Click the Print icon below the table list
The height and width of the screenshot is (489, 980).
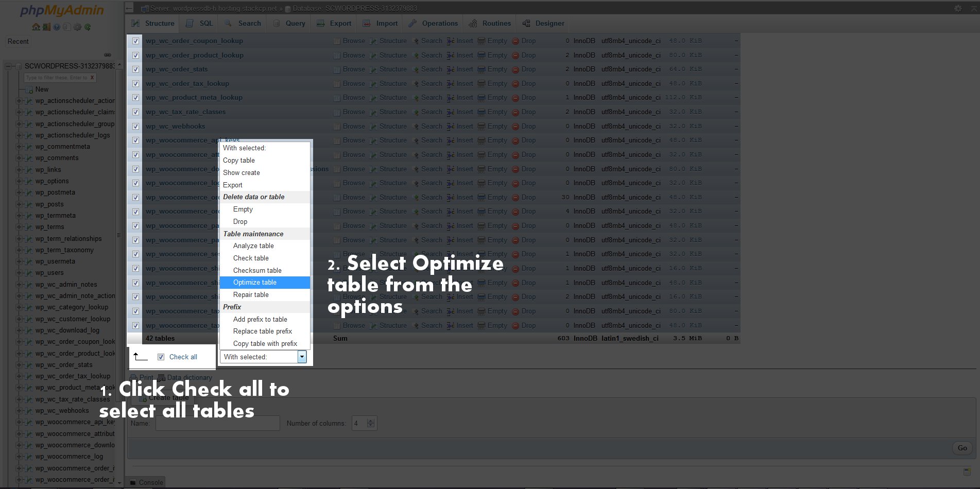[133, 378]
